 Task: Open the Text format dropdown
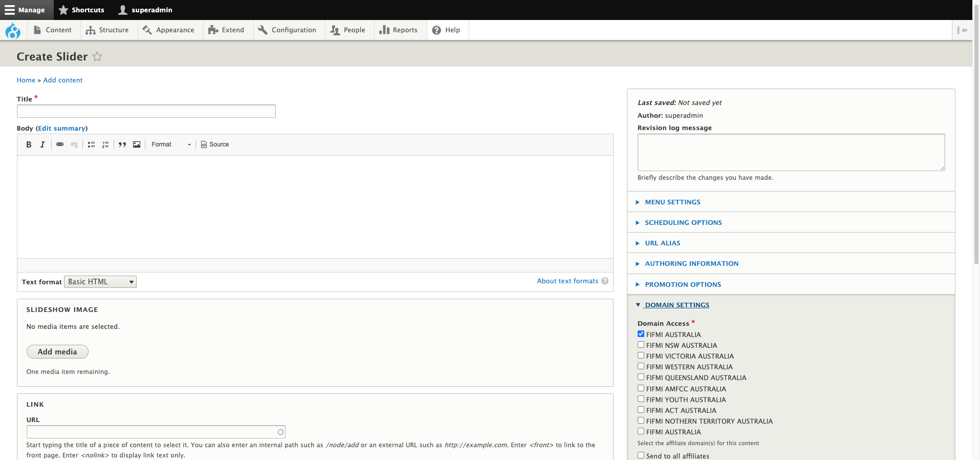pyautogui.click(x=100, y=282)
